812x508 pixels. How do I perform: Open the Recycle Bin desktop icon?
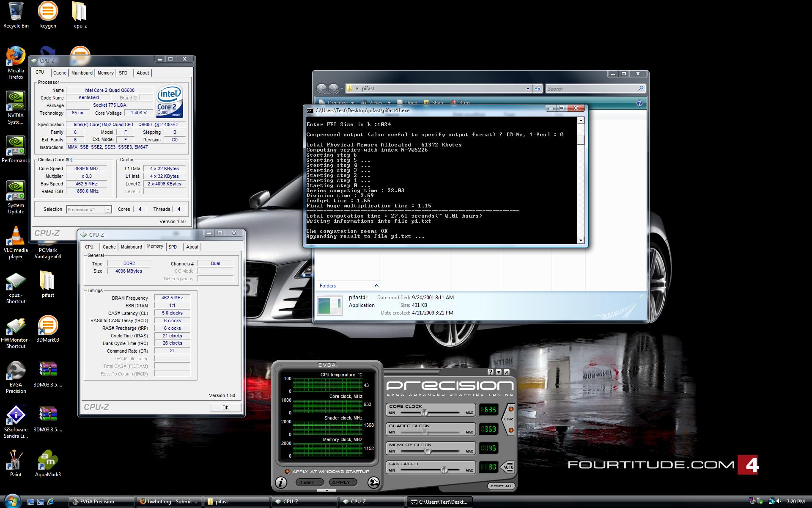(x=16, y=15)
